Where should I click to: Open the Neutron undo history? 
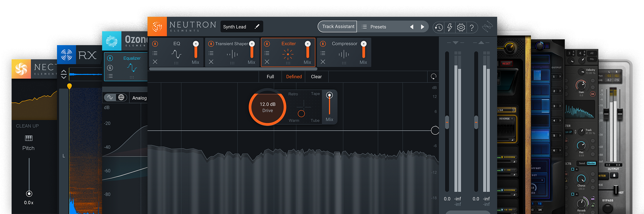[438, 27]
